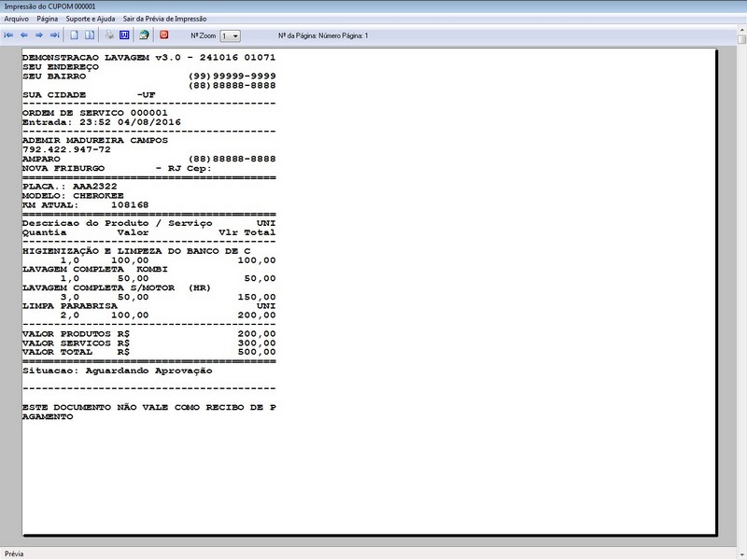
Task: Click Prévia status bar label
Action: (14, 553)
